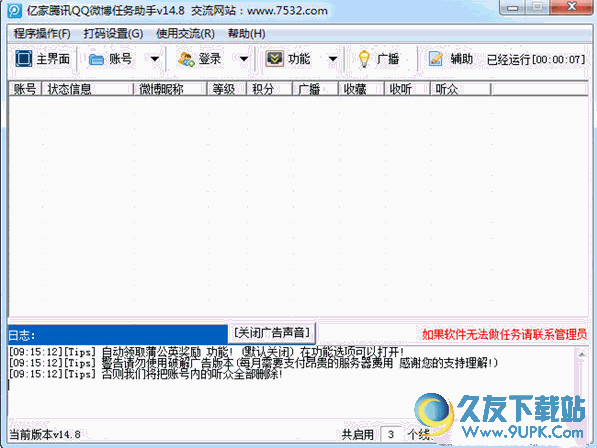Screen dimensions: 597x448
Task: Open the 帮助(H) menu
Action: coord(246,33)
